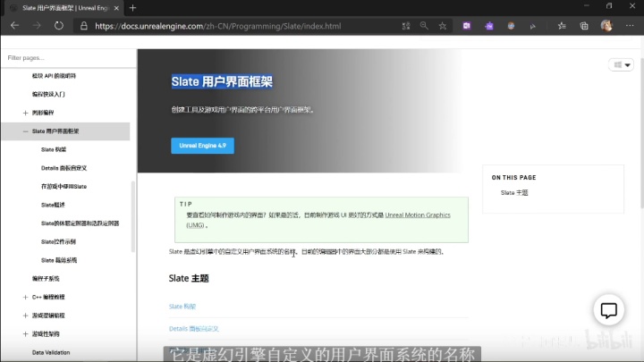Close the Slate documentation tab

[x=116, y=8]
